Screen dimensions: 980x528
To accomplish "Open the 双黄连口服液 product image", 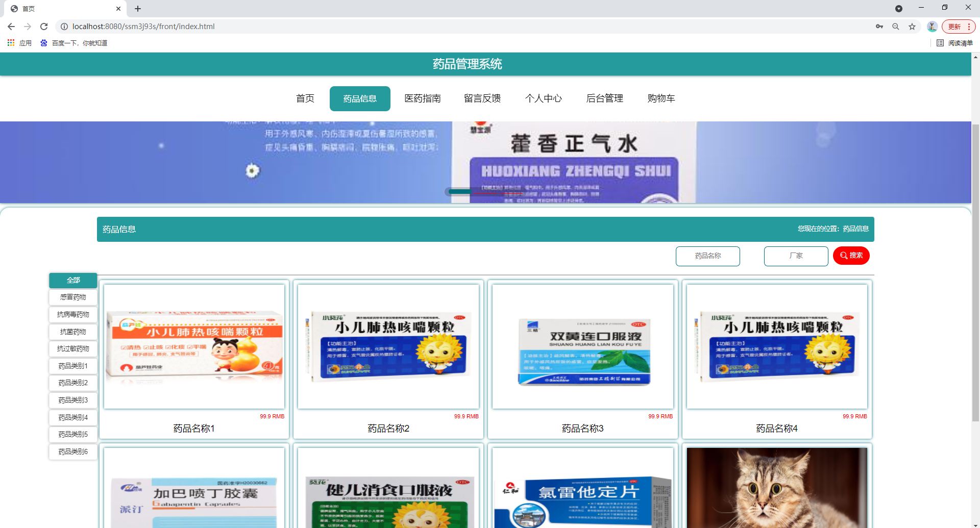I will 583,346.
